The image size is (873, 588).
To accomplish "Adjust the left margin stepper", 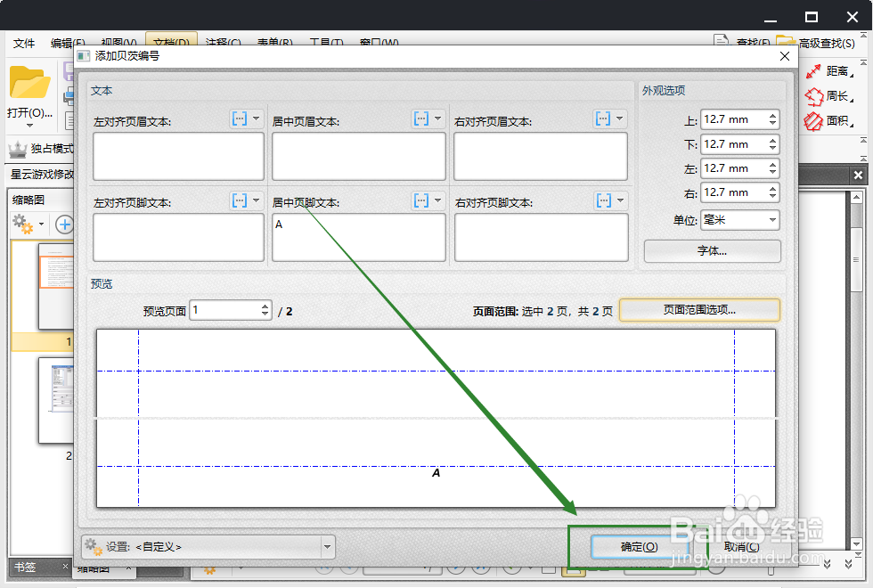I will coord(773,168).
